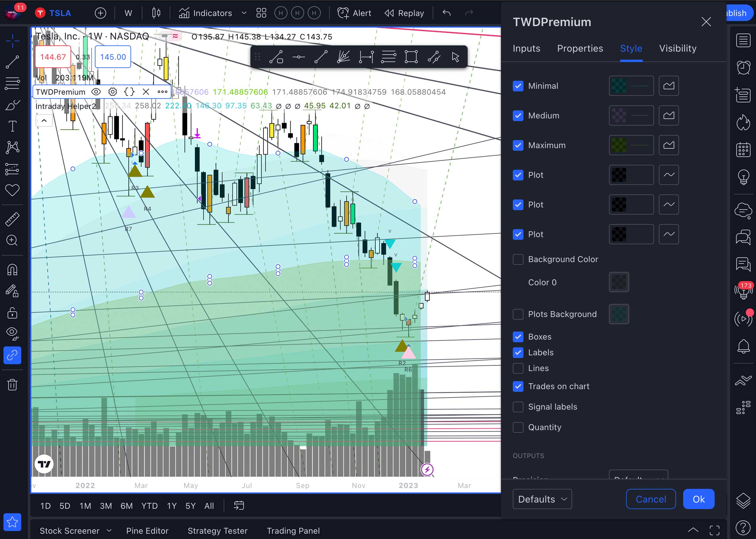
Task: Create an Alert from the toolbar
Action: [354, 13]
